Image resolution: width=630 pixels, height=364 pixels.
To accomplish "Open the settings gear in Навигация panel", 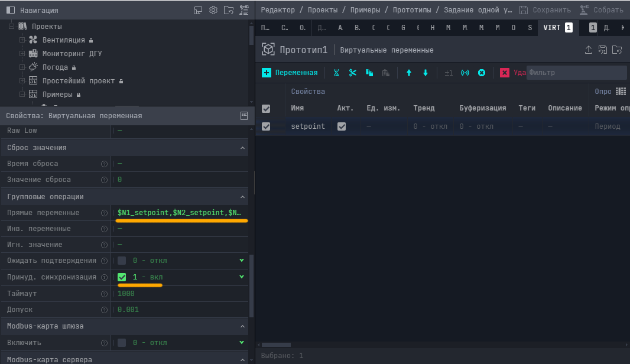I will point(213,10).
